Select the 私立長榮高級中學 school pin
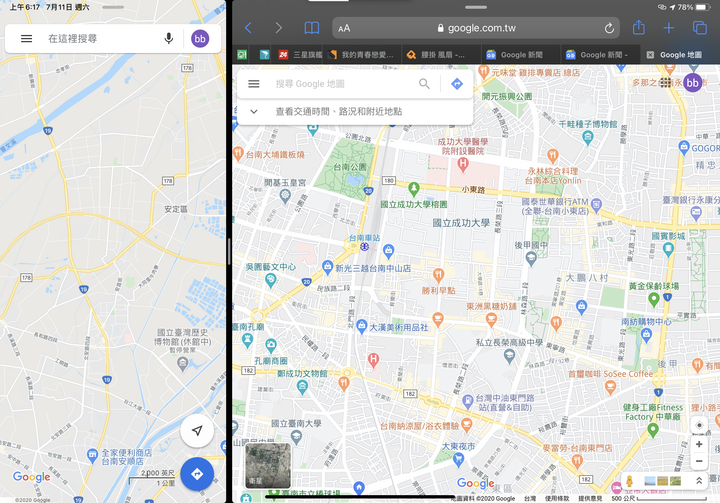 tap(509, 355)
